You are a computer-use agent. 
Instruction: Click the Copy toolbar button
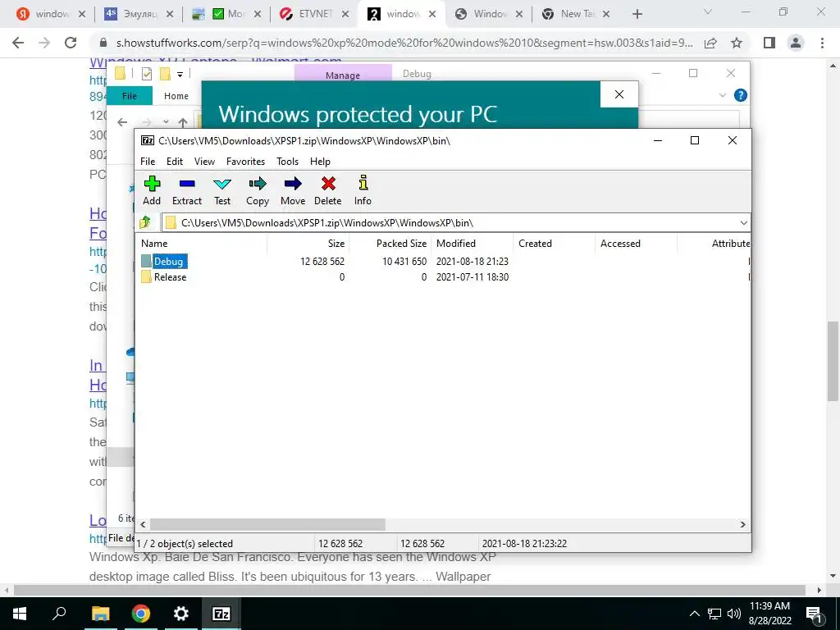(x=257, y=190)
